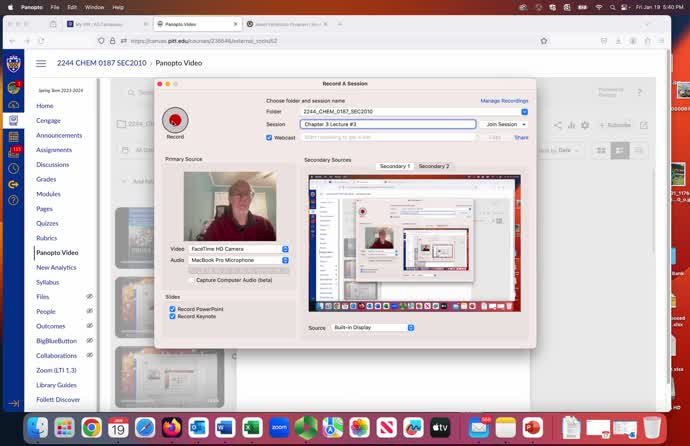
Task: Open Microsoft Outlook in the dock
Action: pos(198,428)
